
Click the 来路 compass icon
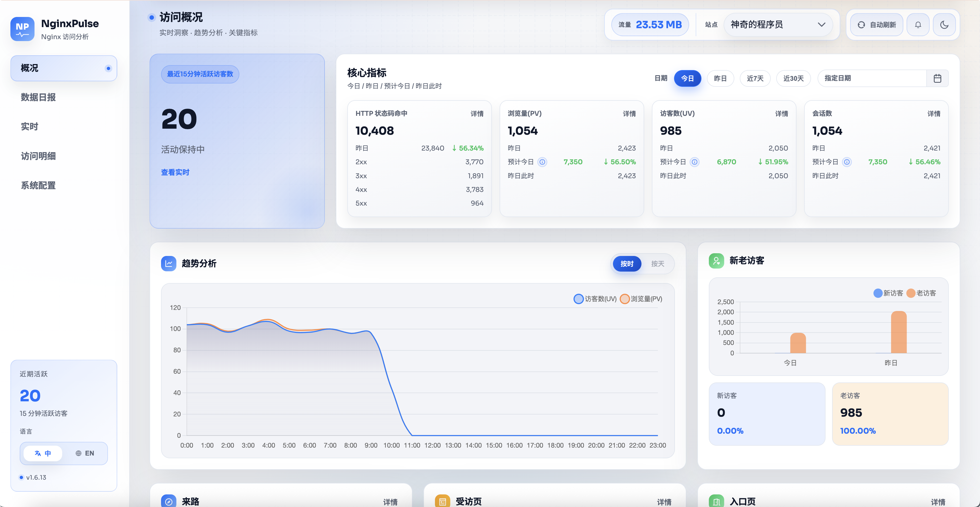click(168, 501)
